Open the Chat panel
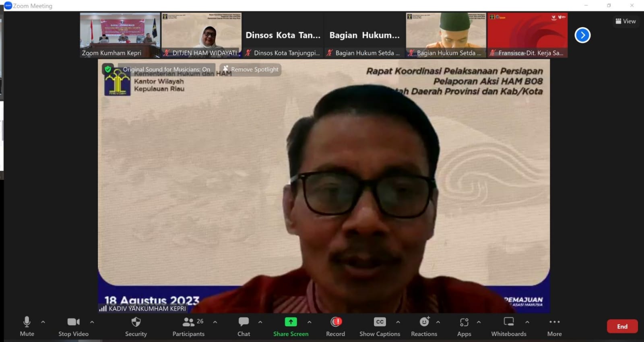The height and width of the screenshot is (342, 644). 244,322
